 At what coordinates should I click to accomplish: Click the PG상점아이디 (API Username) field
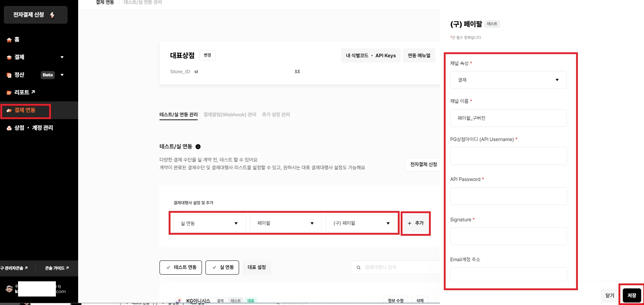point(508,156)
